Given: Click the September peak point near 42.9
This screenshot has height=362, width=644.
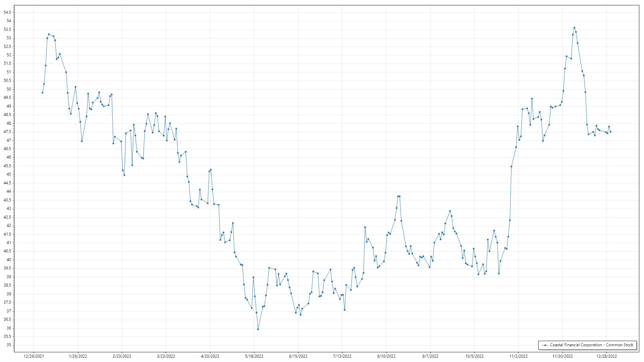Looking at the screenshot, I should [450, 211].
